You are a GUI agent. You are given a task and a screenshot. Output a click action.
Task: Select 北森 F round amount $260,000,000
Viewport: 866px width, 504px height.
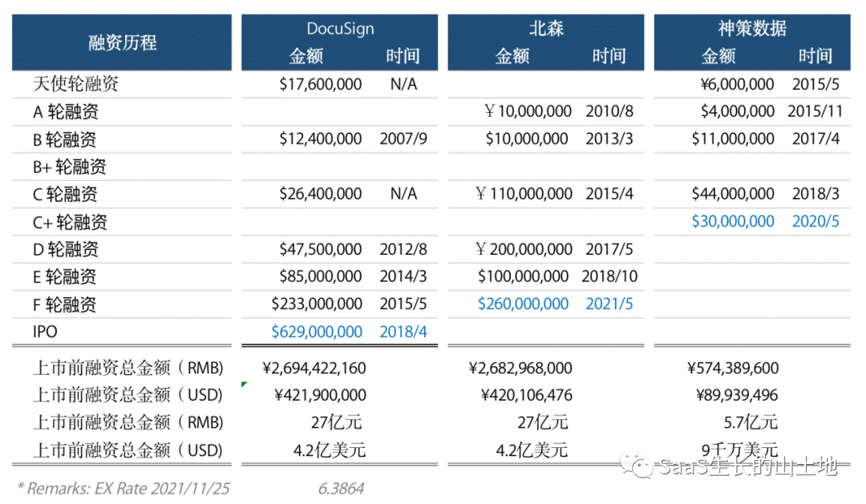523,304
